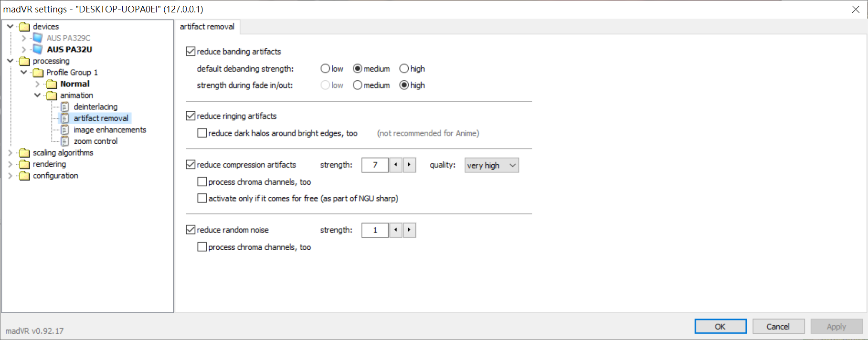The image size is (868, 340).
Task: Open deinterlacing settings in the tree
Action: click(95, 107)
